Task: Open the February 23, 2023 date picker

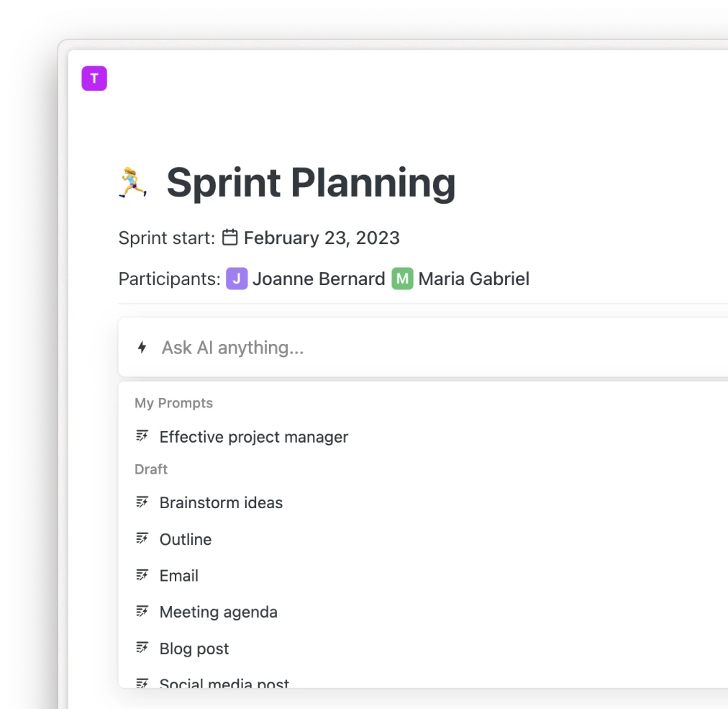Action: [322, 238]
